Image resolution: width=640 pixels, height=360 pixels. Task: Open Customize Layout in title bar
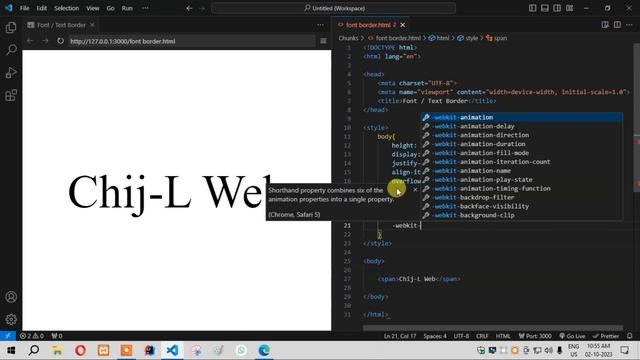(569, 8)
